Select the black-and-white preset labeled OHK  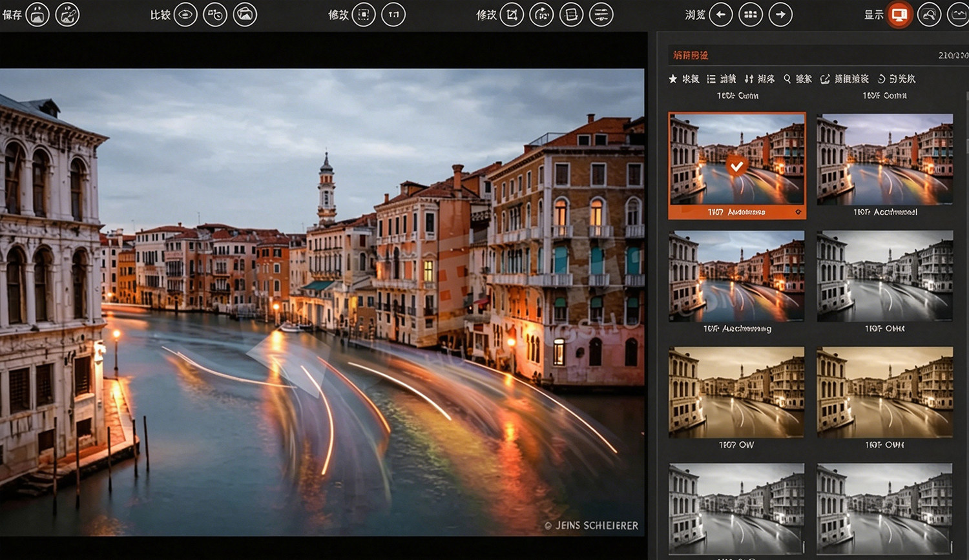(885, 276)
